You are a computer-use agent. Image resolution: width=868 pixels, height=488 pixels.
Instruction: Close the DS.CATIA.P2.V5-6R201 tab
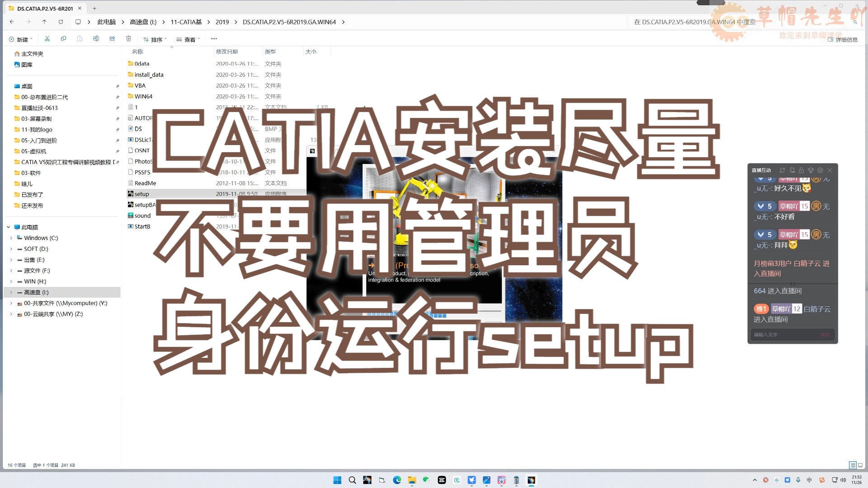pyautogui.click(x=80, y=8)
